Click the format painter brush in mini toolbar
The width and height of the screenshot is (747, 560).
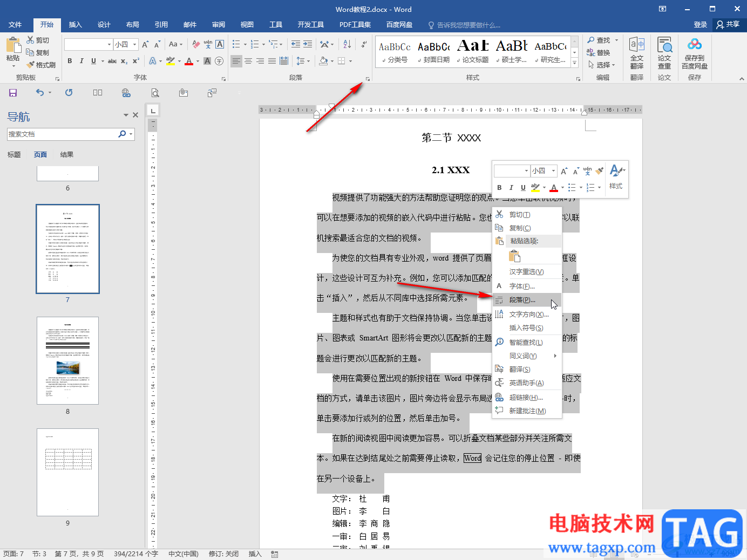tap(599, 171)
